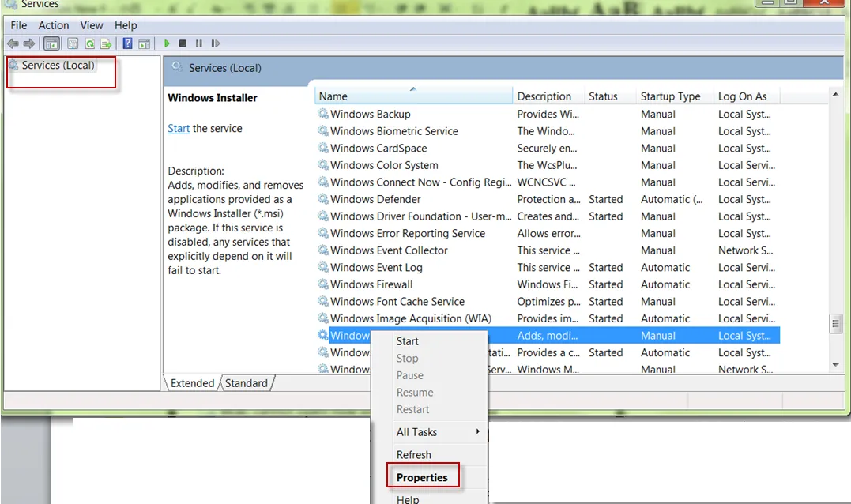Viewport: 851px width, 504px height.
Task: Open the Action menu
Action: [53, 25]
